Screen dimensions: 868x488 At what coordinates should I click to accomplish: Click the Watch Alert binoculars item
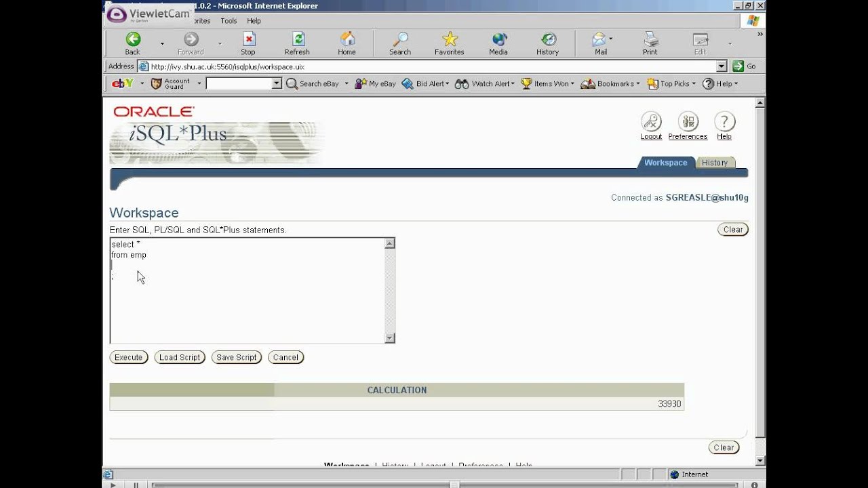[485, 83]
